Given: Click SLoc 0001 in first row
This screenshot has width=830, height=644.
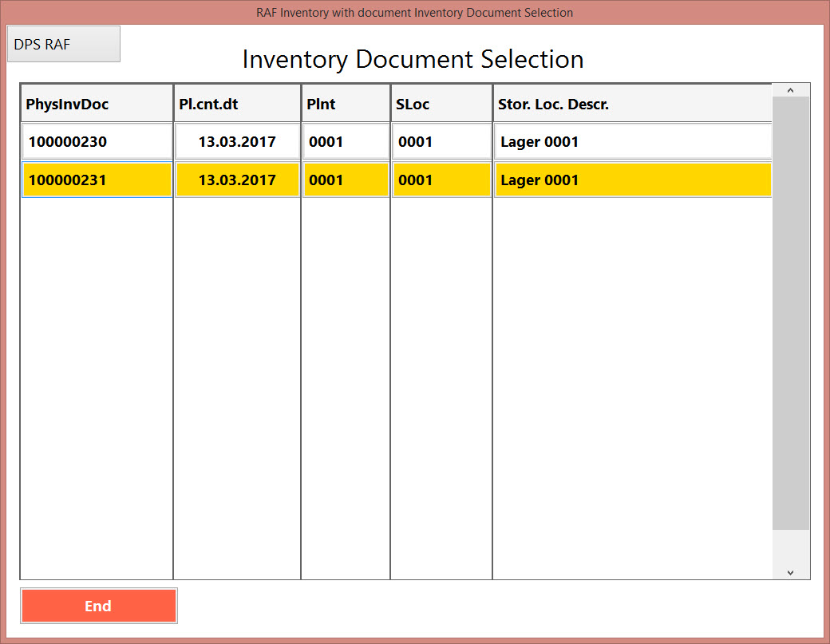Looking at the screenshot, I should (441, 142).
